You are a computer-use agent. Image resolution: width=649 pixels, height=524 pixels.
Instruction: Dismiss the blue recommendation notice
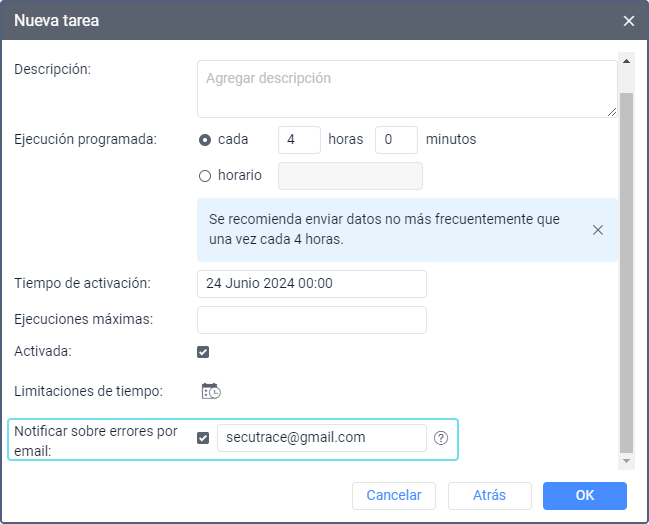pyautogui.click(x=598, y=230)
